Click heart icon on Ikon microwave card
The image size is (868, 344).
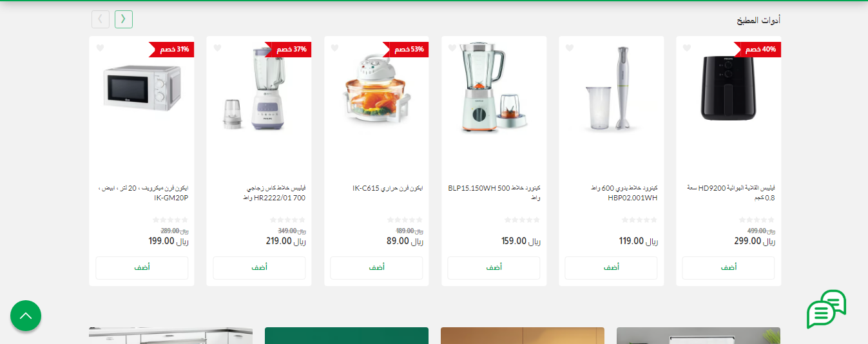100,48
